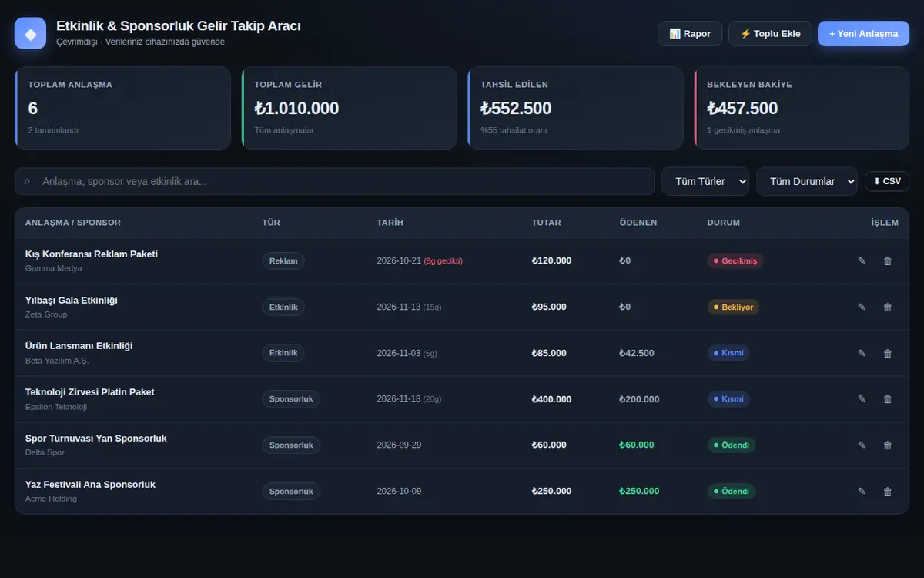
Task: Click the Toplu Ekle bulk add button
Action: coord(770,34)
